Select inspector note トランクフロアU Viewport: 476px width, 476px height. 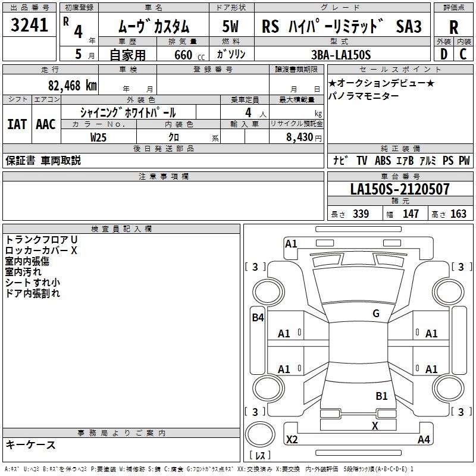click(x=42, y=240)
